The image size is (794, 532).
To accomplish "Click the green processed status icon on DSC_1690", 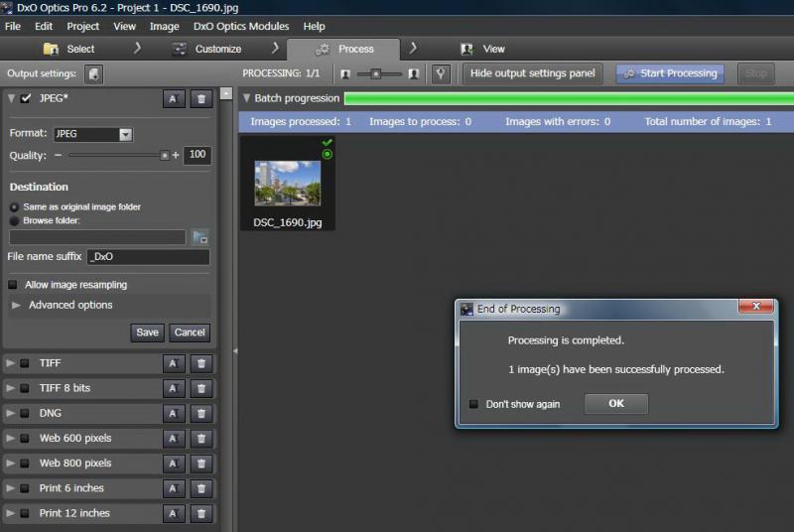I will coord(328,155).
